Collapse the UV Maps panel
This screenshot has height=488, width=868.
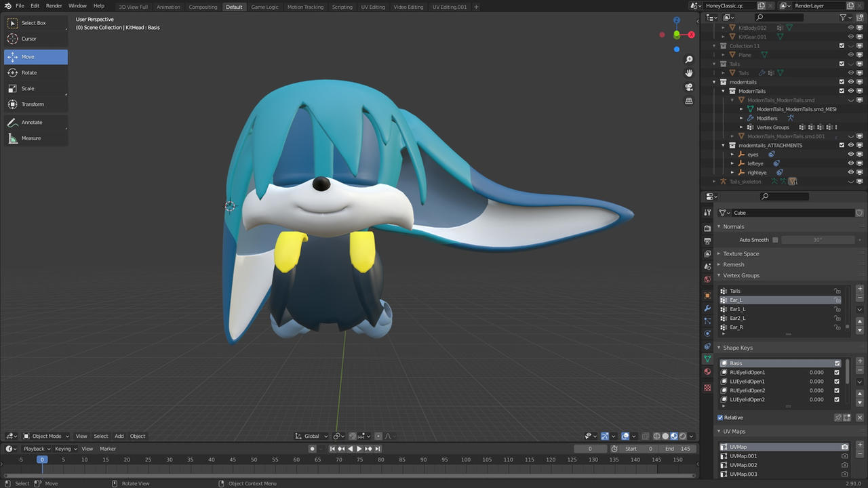(732, 431)
